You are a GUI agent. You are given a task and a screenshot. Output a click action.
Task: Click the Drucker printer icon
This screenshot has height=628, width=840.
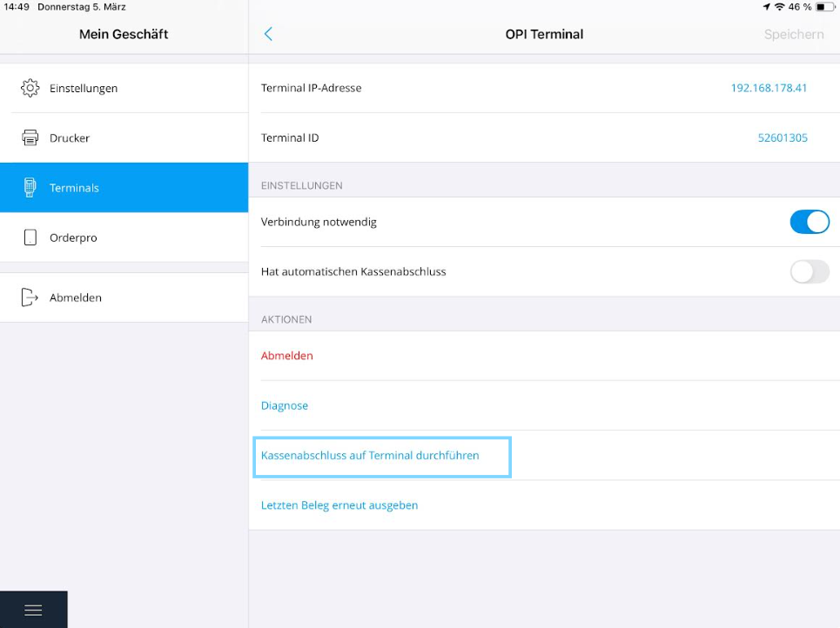click(30, 137)
